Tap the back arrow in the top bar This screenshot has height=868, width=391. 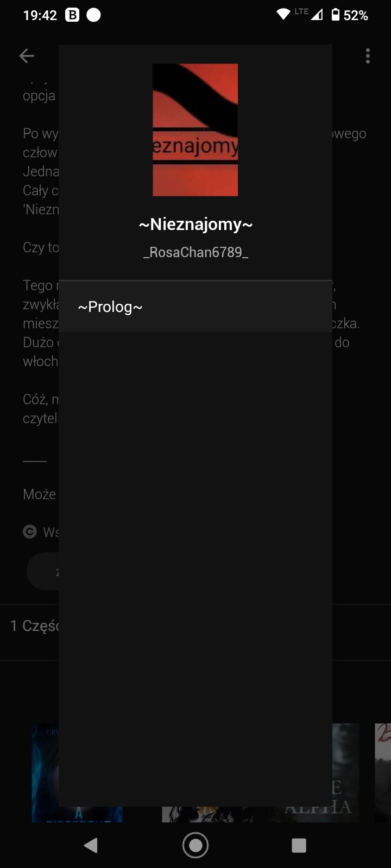click(27, 56)
